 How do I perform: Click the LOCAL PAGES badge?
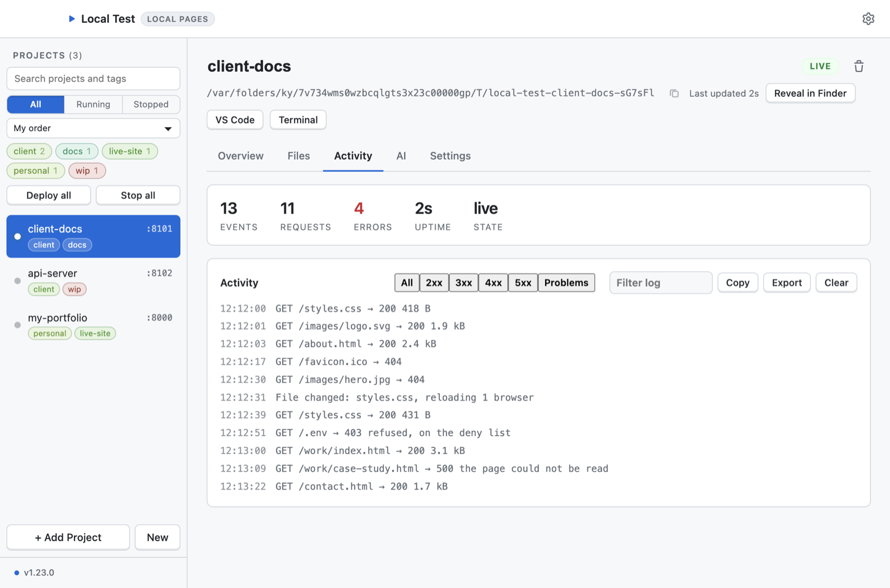177,19
